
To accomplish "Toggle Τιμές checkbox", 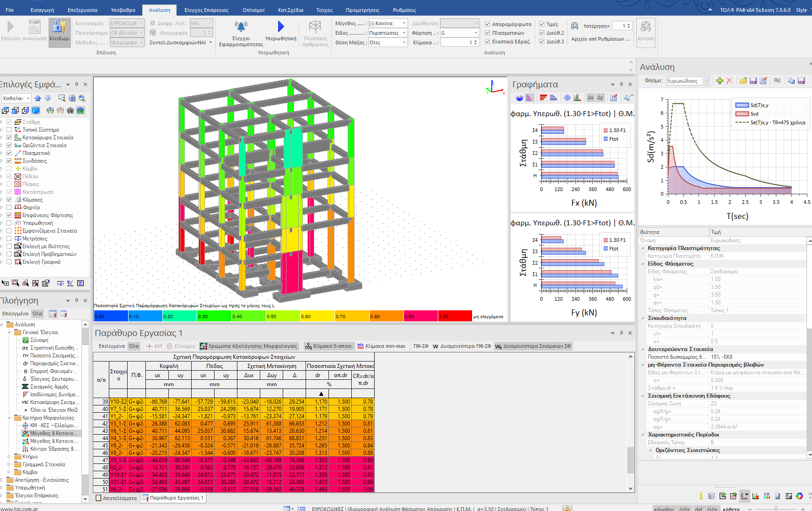I will tap(542, 24).
